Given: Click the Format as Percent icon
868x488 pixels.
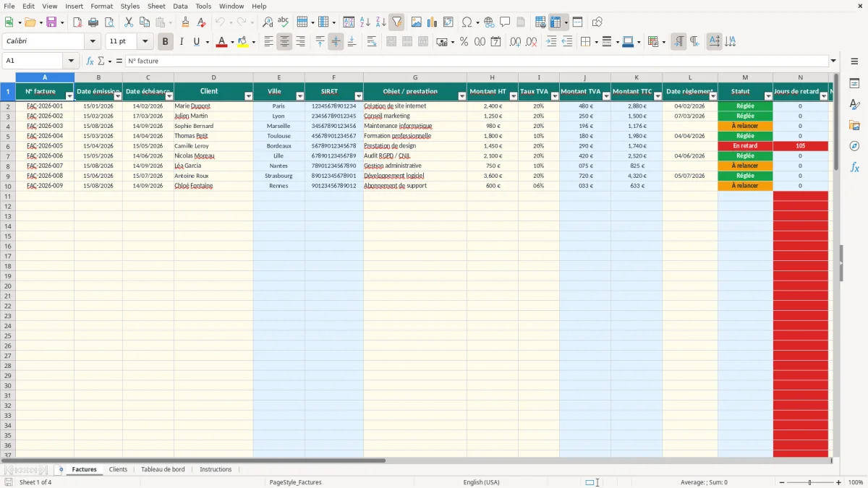Looking at the screenshot, I should coord(464,42).
